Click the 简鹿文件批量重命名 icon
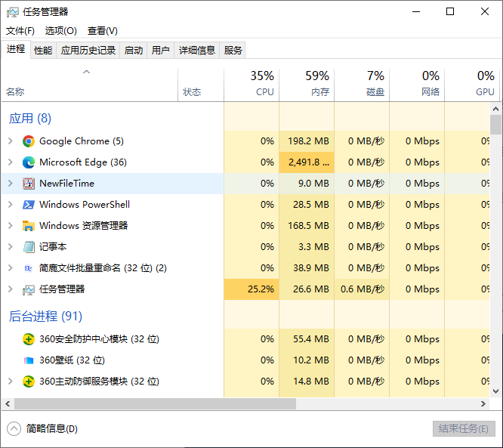 pyautogui.click(x=29, y=268)
